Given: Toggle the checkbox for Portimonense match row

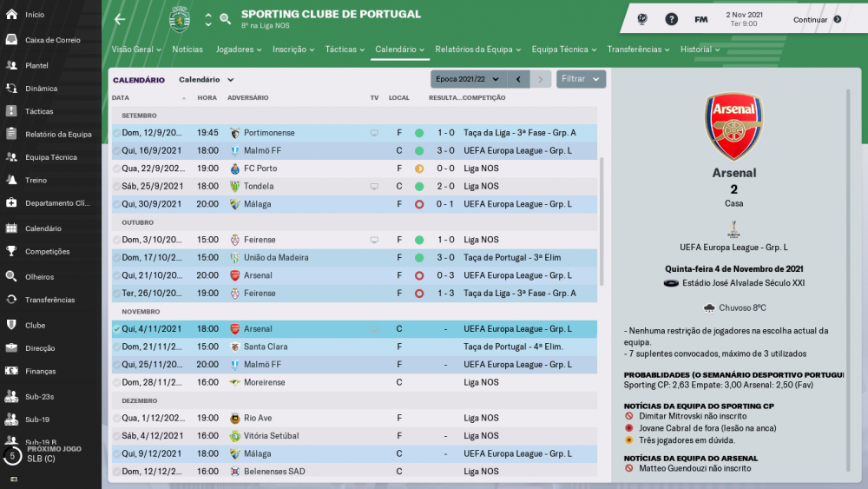Looking at the screenshot, I should [116, 133].
